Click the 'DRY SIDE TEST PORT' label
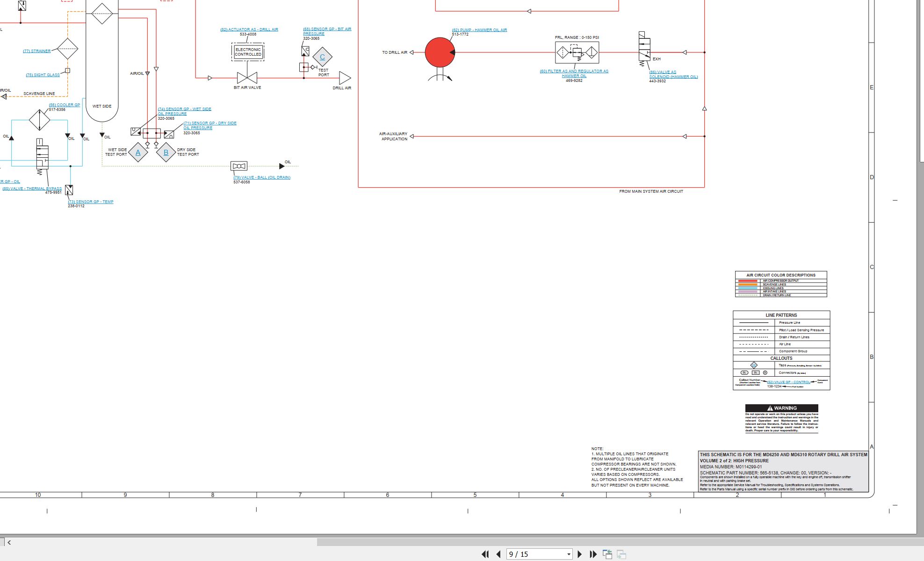Viewport: 924px width, 561px height. click(x=188, y=152)
